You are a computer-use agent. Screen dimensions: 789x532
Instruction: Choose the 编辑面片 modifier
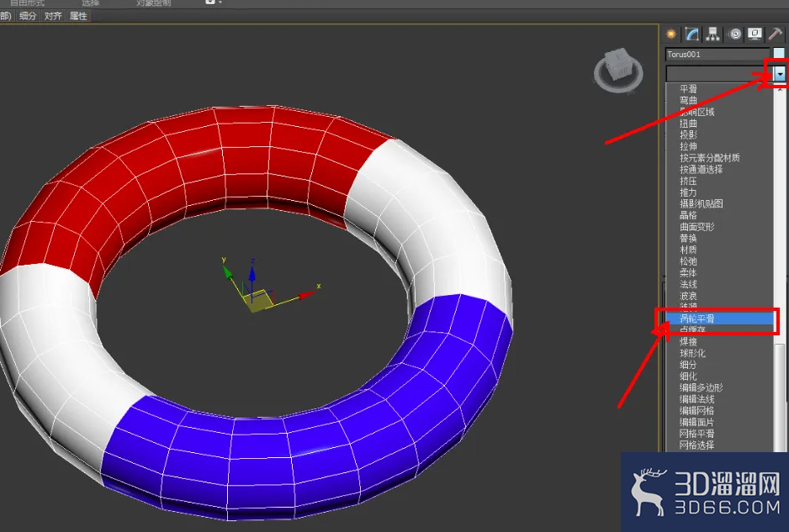click(697, 423)
